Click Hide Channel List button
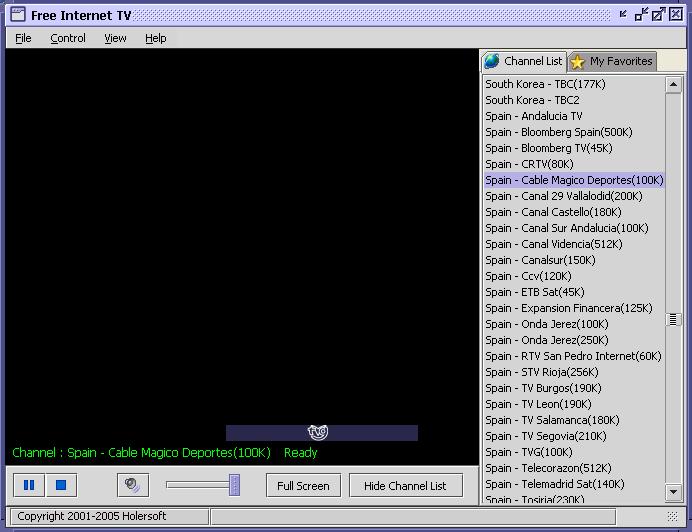The height and width of the screenshot is (532, 692). [405, 486]
